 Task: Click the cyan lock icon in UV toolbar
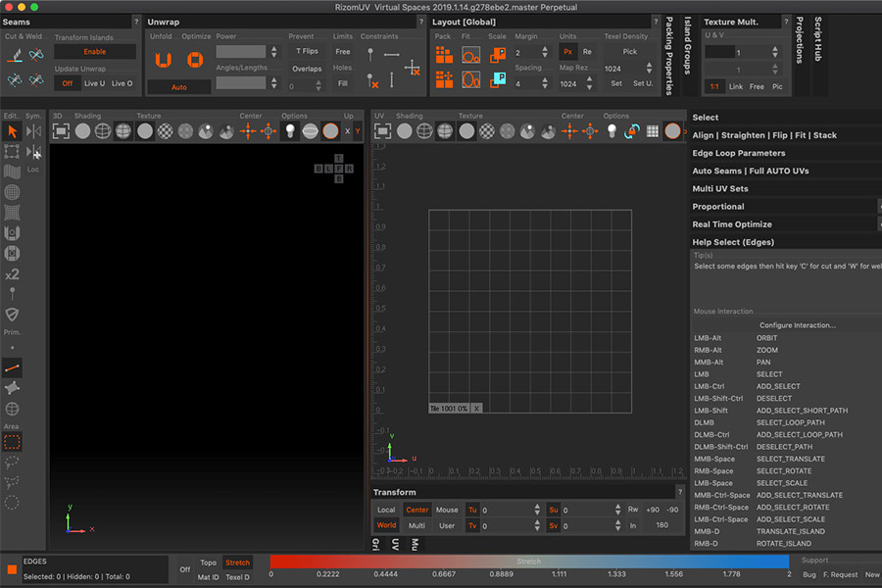632,131
